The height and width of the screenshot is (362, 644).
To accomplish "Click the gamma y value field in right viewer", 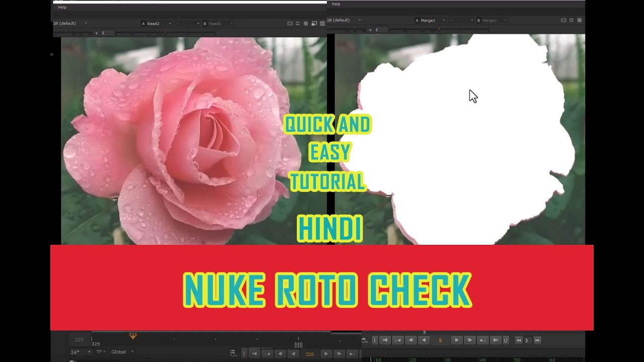I will [381, 30].
